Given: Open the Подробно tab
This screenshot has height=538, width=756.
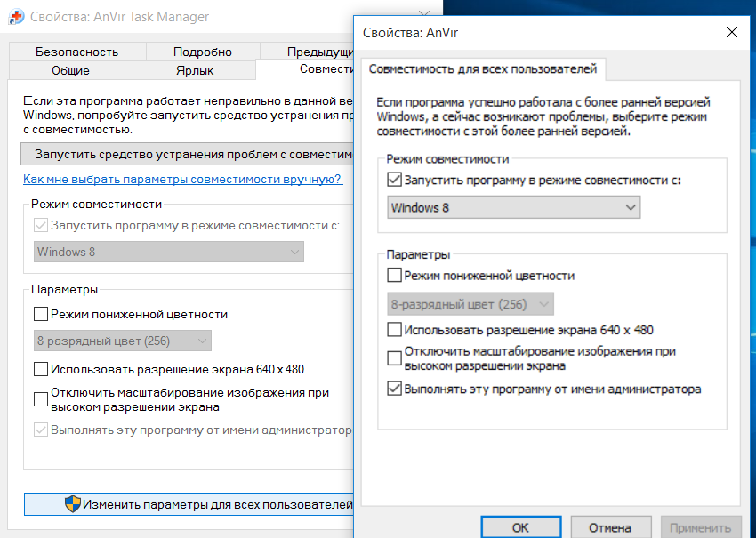Looking at the screenshot, I should 203,52.
